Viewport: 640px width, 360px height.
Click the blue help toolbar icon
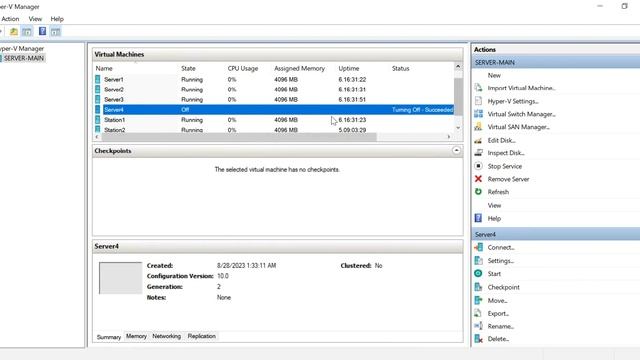[42, 31]
